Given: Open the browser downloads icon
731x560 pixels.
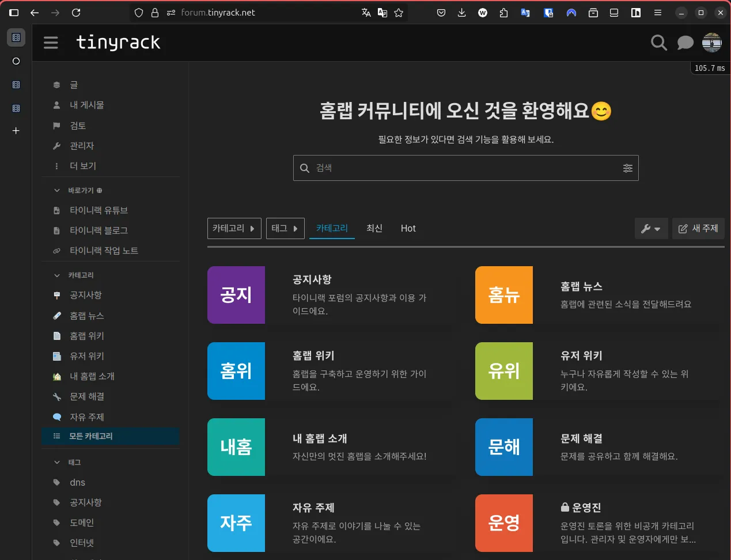Looking at the screenshot, I should tap(461, 13).
